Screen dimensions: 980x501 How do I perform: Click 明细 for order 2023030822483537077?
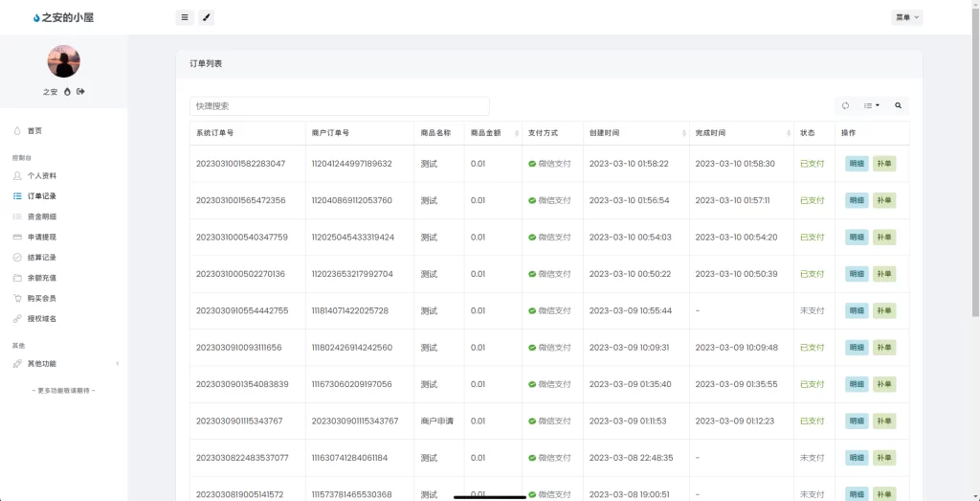pyautogui.click(x=857, y=458)
